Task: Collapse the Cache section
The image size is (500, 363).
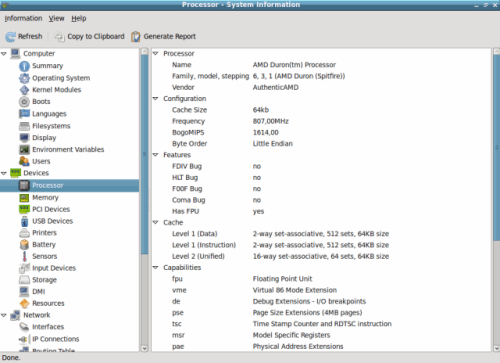Action: tap(155, 222)
